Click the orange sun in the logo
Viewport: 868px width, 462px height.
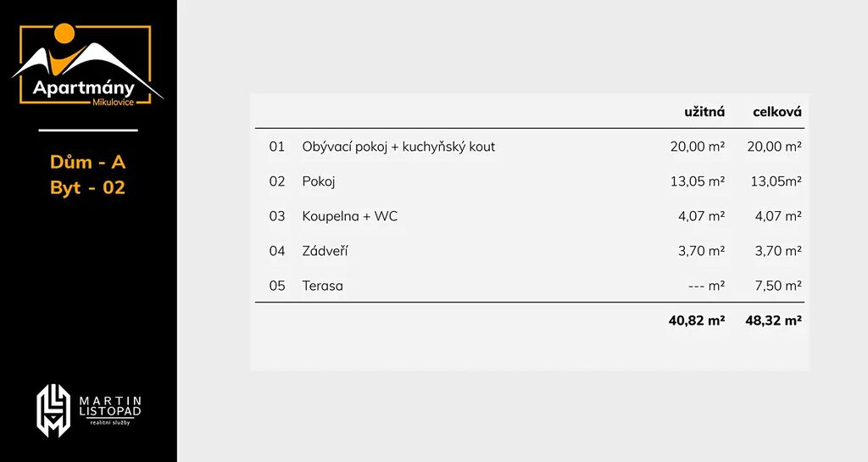64,33
